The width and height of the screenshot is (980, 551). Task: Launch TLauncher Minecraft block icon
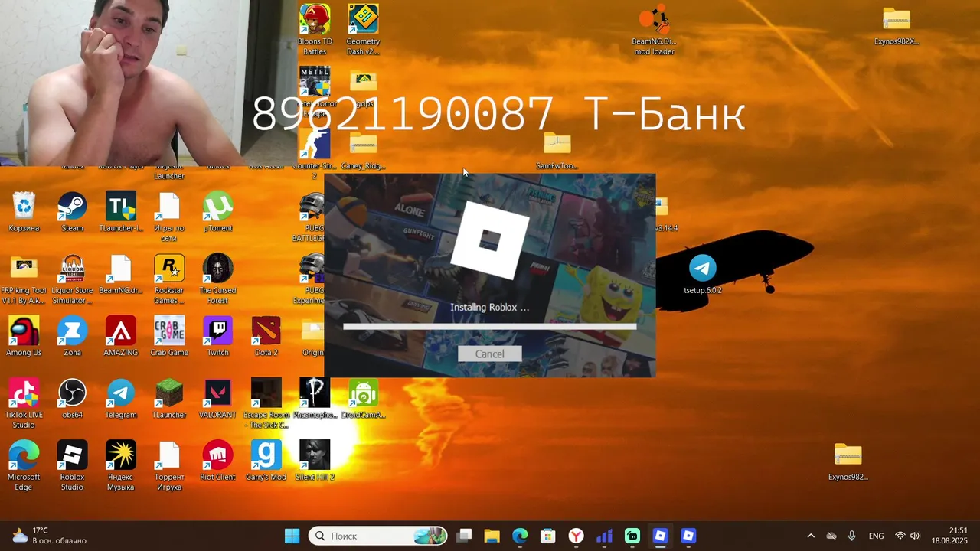169,399
